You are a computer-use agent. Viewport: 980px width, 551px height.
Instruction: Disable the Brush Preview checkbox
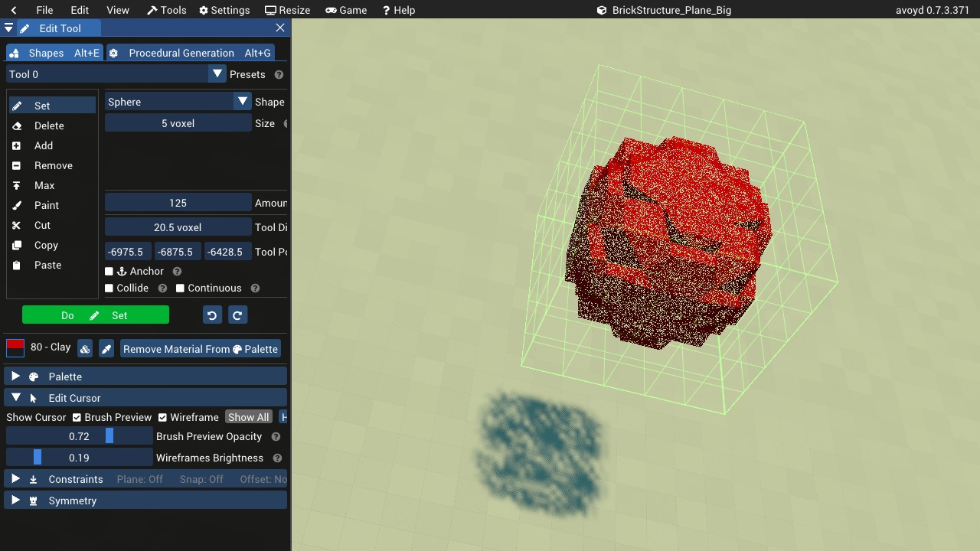(78, 417)
